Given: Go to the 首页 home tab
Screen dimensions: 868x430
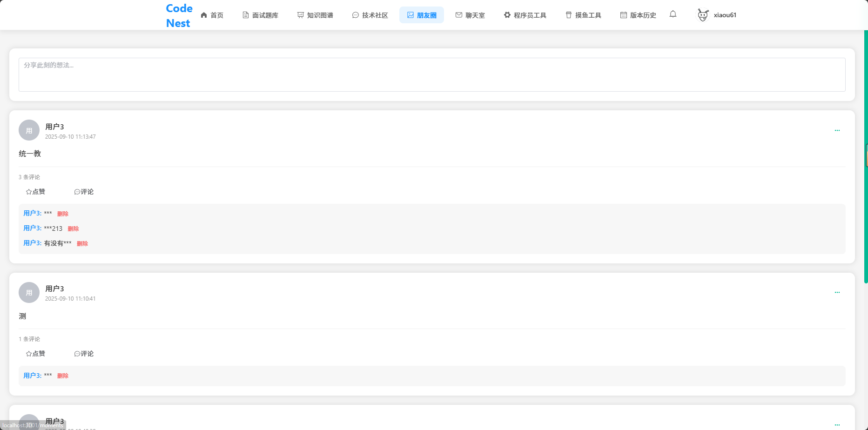Looking at the screenshot, I should coord(212,15).
